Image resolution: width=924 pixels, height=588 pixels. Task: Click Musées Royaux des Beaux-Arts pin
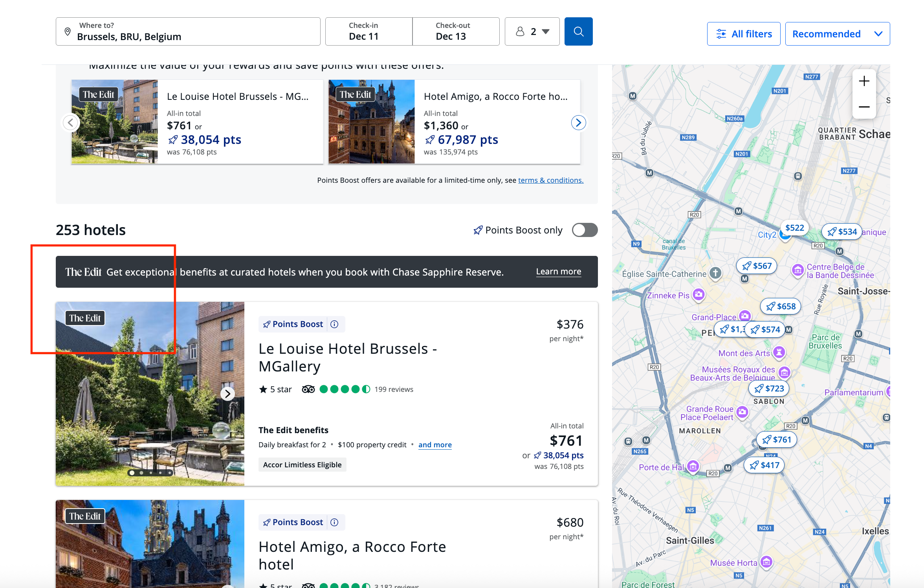pos(784,372)
